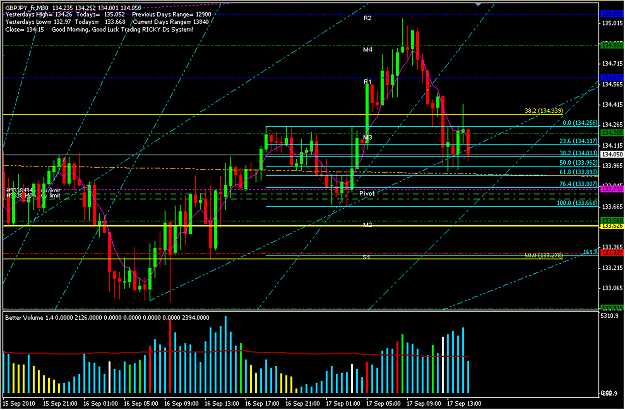Click the "17 Sep 13:00" time axis label
Image resolution: width=625 pixels, height=410 pixels.
coord(464,403)
